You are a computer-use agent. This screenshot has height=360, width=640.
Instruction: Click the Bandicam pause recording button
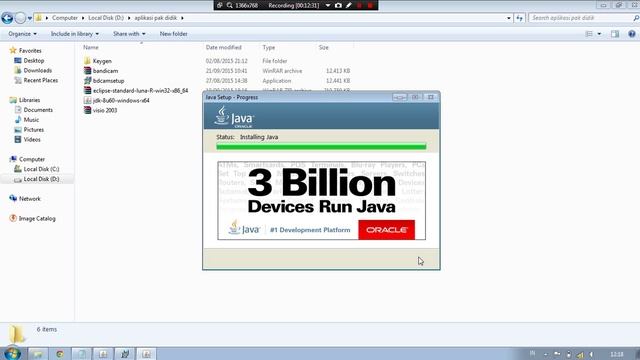(360, 5)
